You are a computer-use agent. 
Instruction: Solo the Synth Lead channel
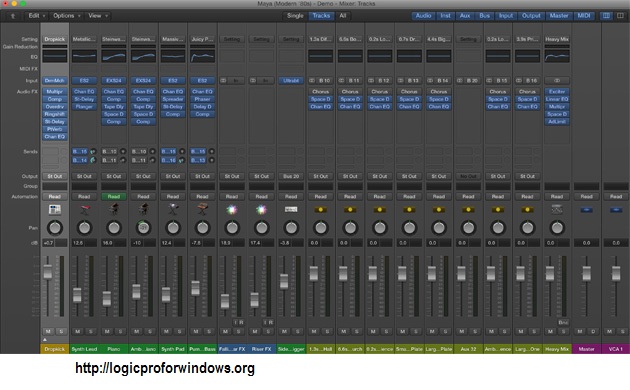[91, 331]
